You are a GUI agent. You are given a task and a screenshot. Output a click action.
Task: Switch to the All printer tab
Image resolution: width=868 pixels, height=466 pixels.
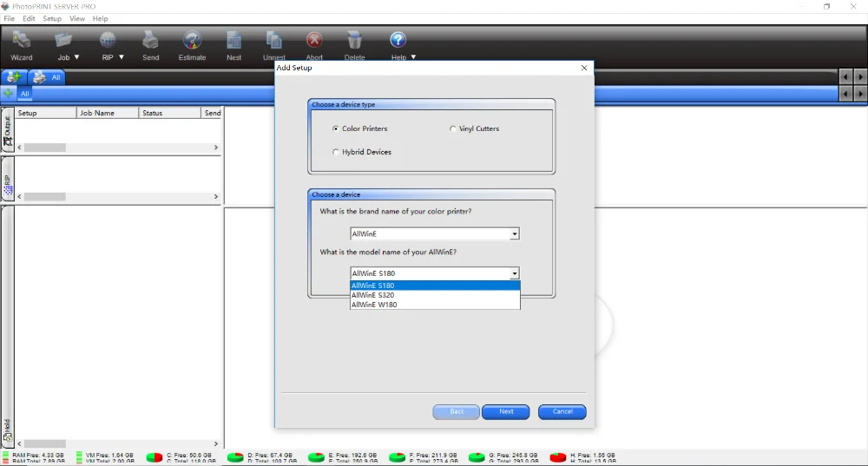(x=47, y=77)
